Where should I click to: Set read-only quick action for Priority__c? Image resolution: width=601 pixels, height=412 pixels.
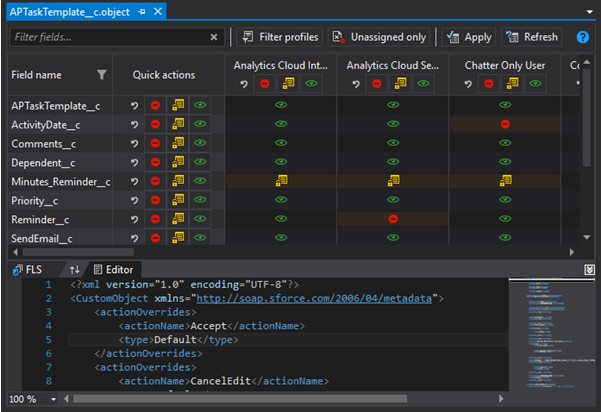point(178,200)
